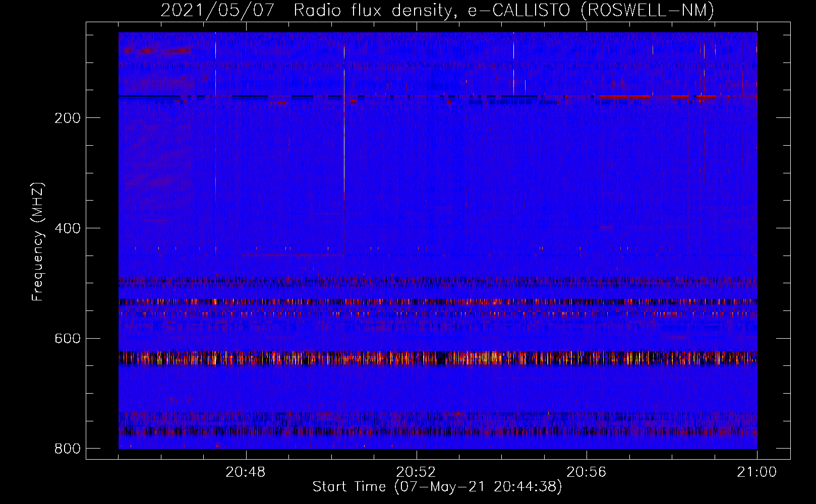Click the 200 frequency tick label
The width and height of the screenshot is (816, 504).
tap(68, 118)
